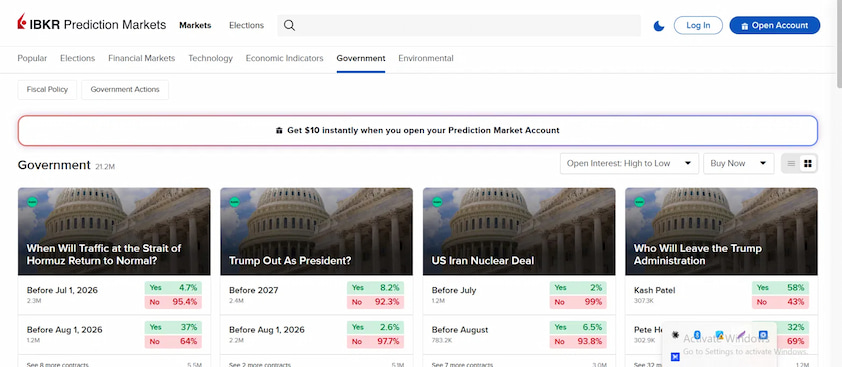Click the Government 21.2M section heading
The image size is (842, 367).
pyautogui.click(x=66, y=165)
